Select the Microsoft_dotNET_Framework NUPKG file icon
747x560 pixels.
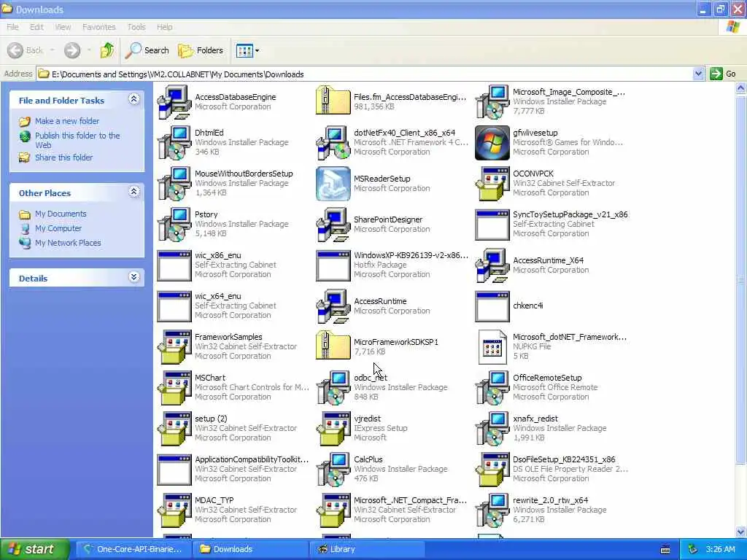coord(492,347)
